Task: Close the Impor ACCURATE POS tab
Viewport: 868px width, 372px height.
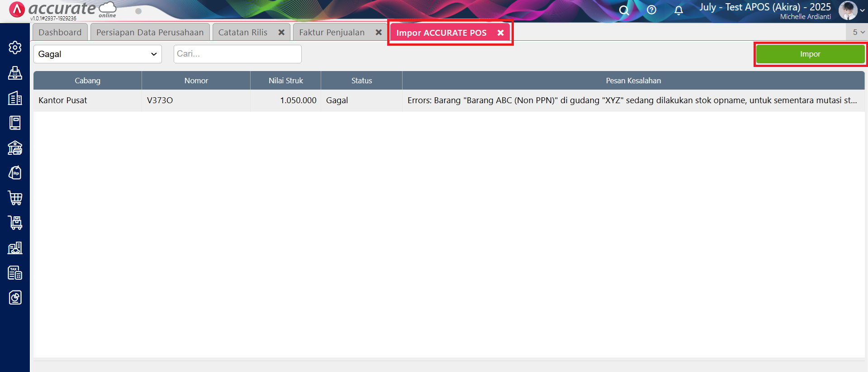Action: [x=500, y=33]
